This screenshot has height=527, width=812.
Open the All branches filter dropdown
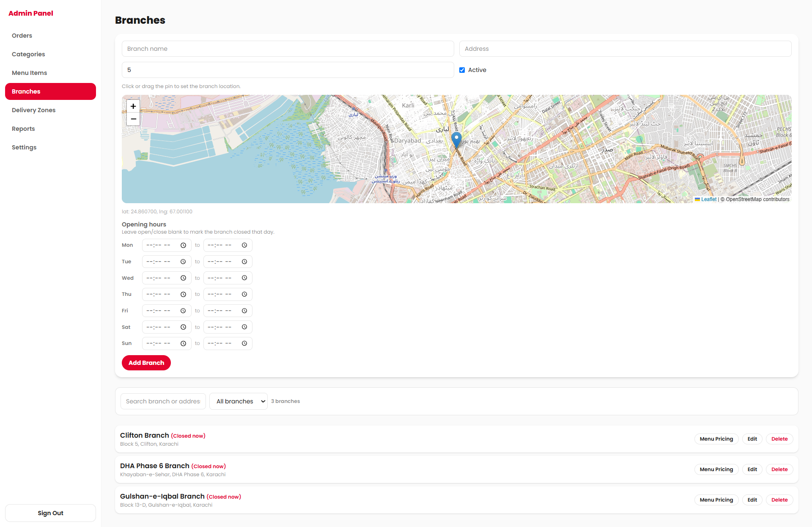tap(239, 401)
